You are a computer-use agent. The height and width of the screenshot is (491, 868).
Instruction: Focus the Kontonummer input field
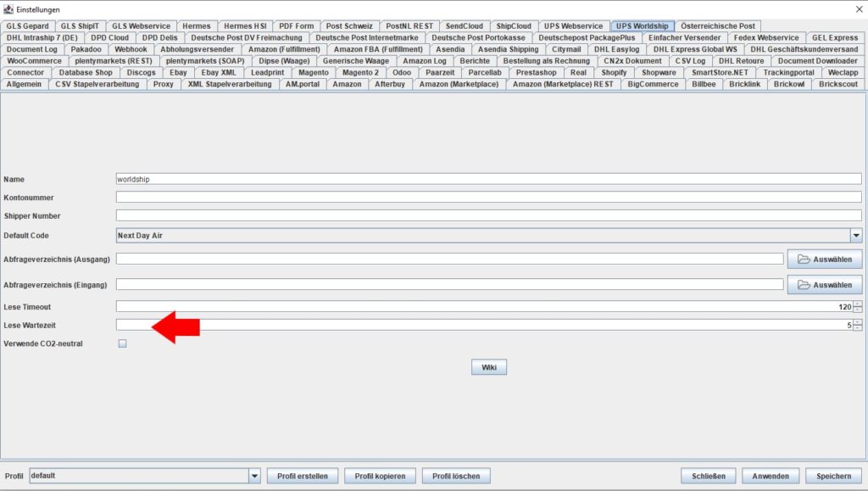pos(489,197)
